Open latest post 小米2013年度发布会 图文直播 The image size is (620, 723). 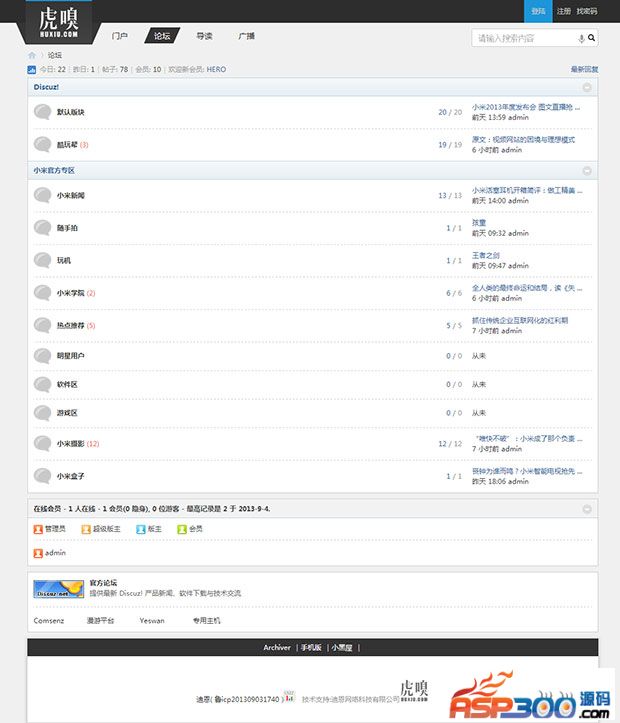tap(526, 107)
